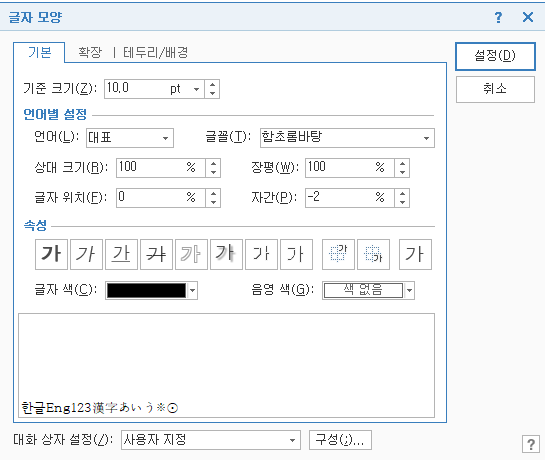The height and width of the screenshot is (460, 545).
Task: Click the 언어별 설정 section heading
Action: point(55,114)
